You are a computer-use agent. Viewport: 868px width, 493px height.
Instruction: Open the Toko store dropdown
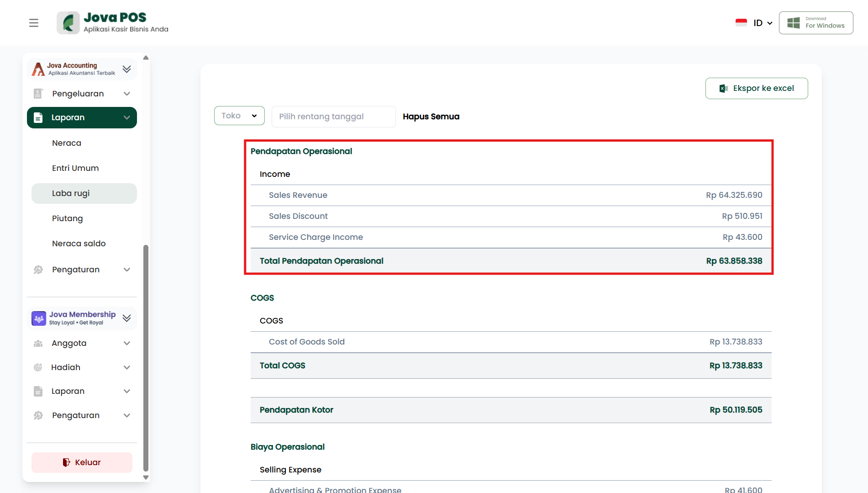239,116
